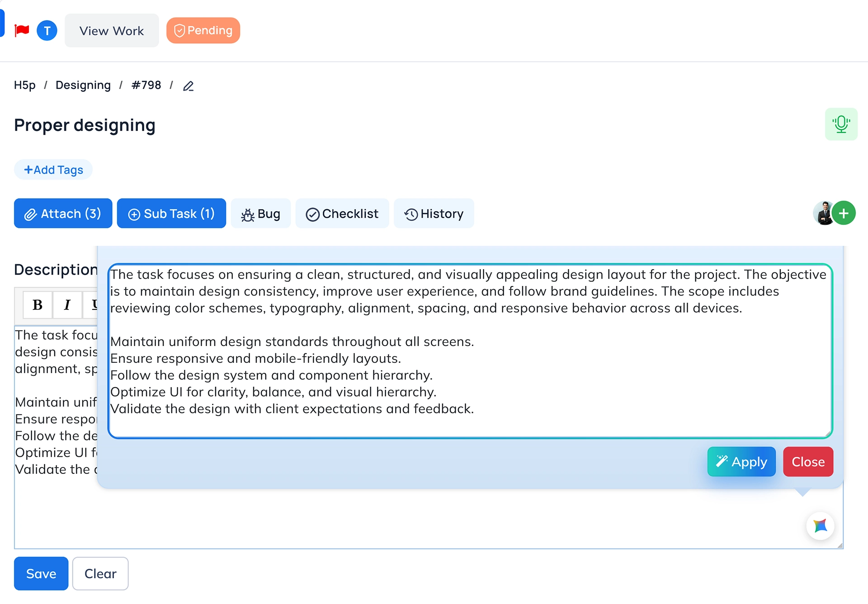Open the History tab
The image size is (868, 604).
[434, 214]
